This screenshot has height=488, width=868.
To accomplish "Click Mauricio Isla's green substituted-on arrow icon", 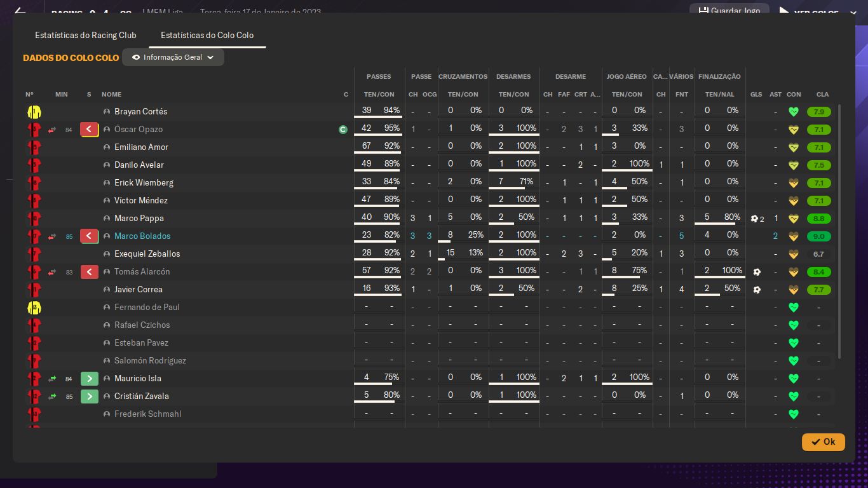I will point(90,379).
